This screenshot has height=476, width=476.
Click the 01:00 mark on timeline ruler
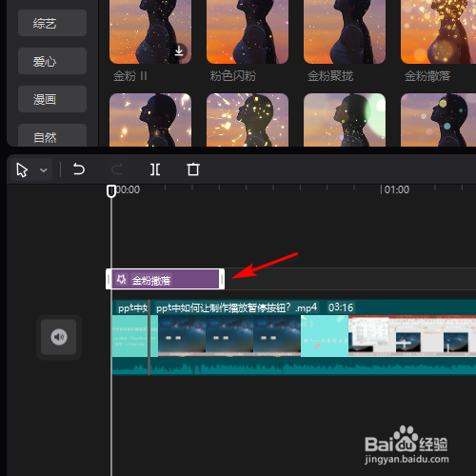(x=396, y=189)
